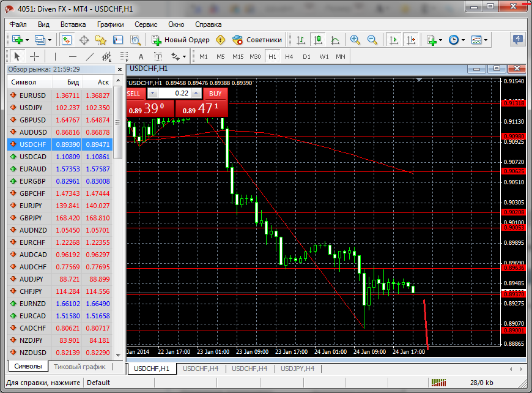Screen dimensions: 532x393
Task: Switch to the USDJPY,H4 chart tab
Action: coord(298,369)
